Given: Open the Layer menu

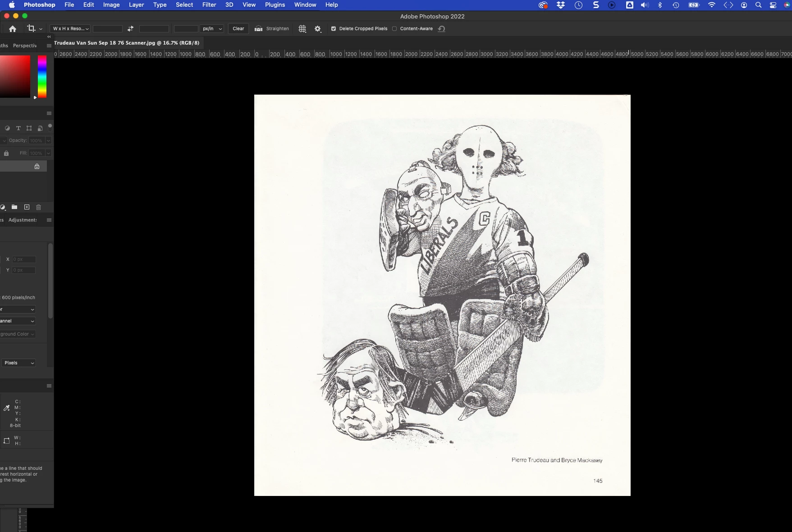Looking at the screenshot, I should click(137, 5).
